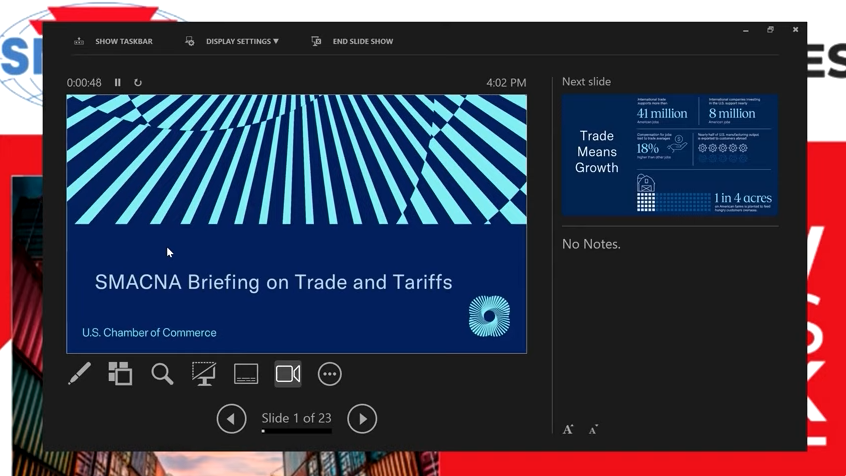The width and height of the screenshot is (846, 476).
Task: Toggle the camera cameo button
Action: coord(288,373)
